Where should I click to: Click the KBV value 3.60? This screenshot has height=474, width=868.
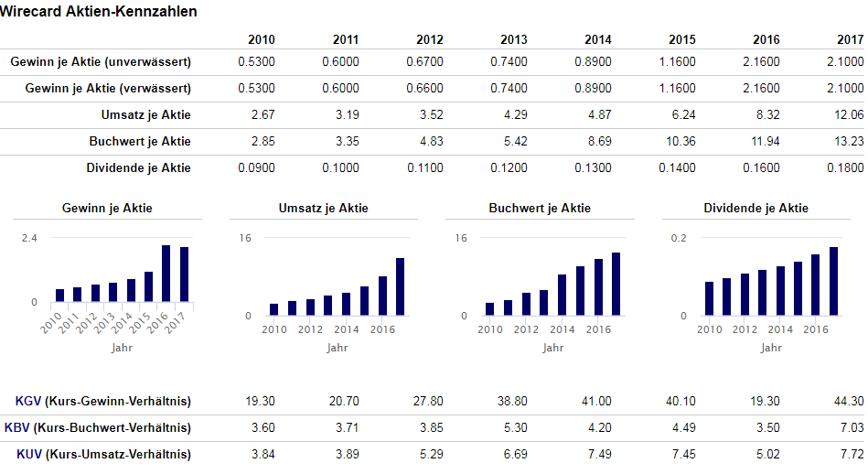[x=263, y=427]
